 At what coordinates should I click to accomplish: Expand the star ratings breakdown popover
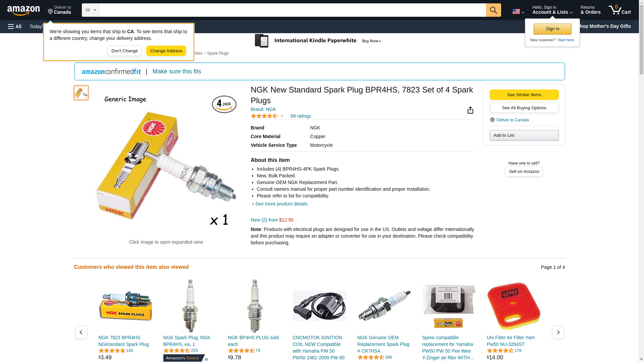coord(281,116)
